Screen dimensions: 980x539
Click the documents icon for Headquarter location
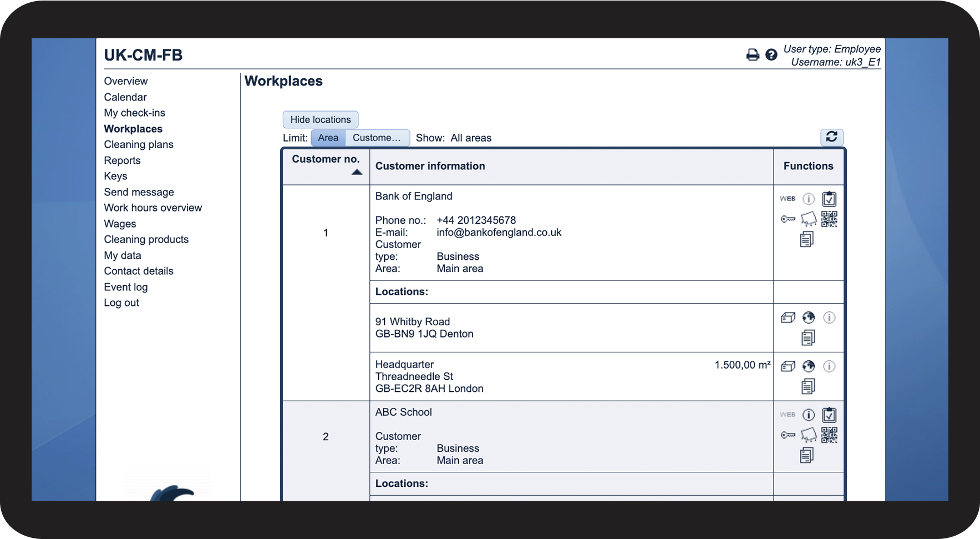coord(808,386)
